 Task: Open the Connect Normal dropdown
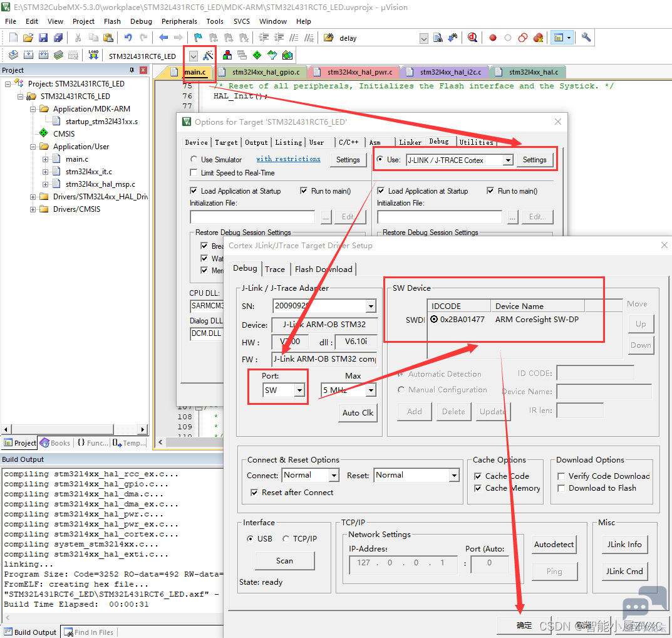[x=334, y=476]
